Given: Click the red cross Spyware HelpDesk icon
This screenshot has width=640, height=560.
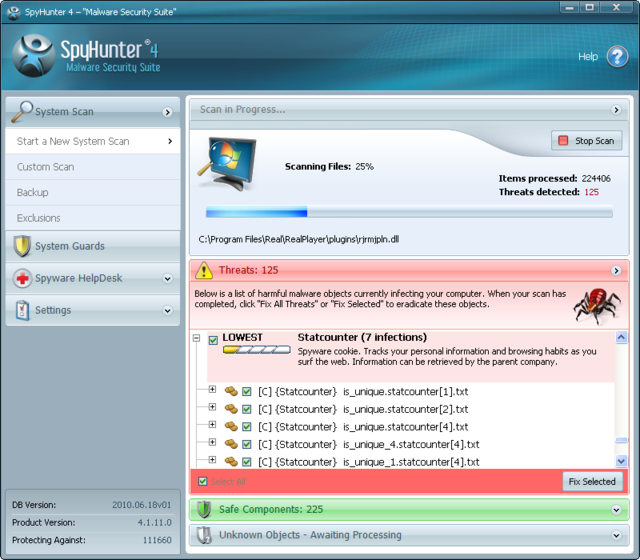Looking at the screenshot, I should click(22, 278).
